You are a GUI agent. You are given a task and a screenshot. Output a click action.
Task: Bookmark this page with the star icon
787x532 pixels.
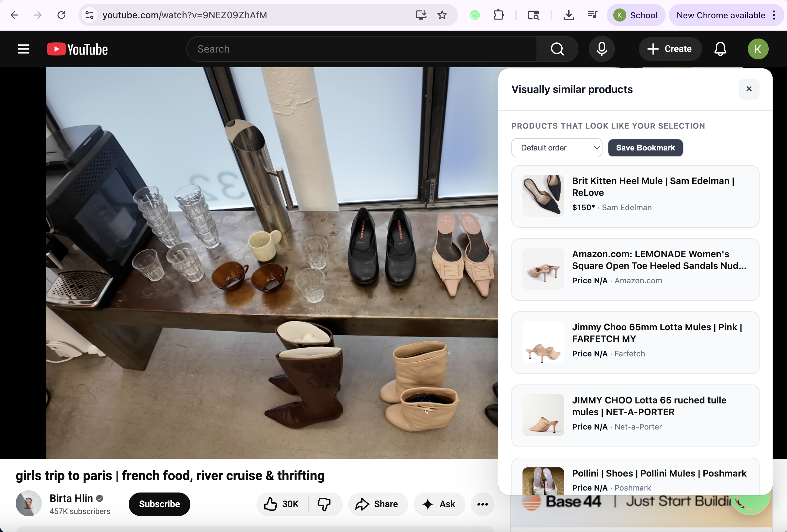(x=442, y=15)
